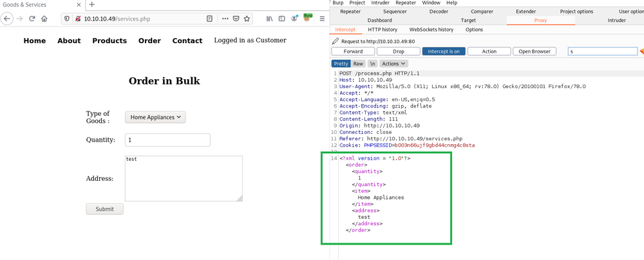
Task: Open the Repeater tab in Burp
Action: coord(350,11)
